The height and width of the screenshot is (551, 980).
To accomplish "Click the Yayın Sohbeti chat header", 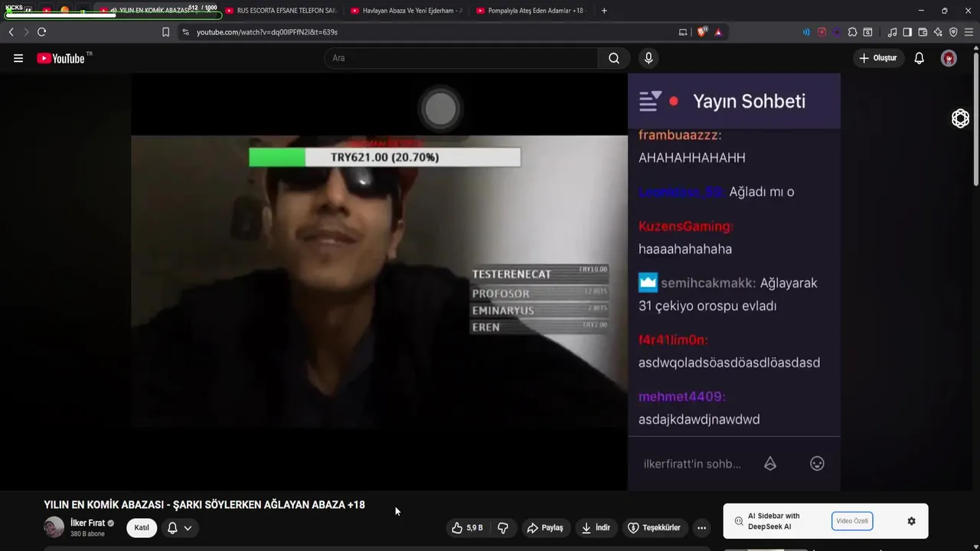I will click(x=749, y=101).
